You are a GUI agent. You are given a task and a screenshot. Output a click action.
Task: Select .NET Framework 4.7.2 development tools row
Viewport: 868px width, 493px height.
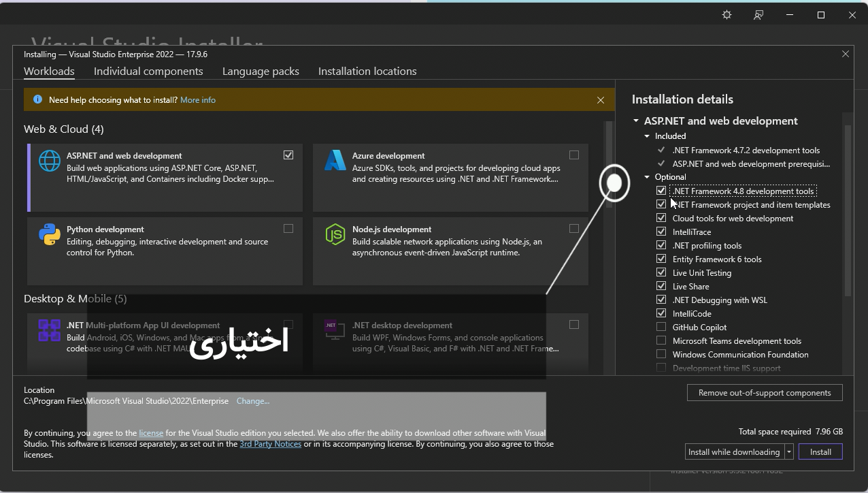(x=746, y=150)
